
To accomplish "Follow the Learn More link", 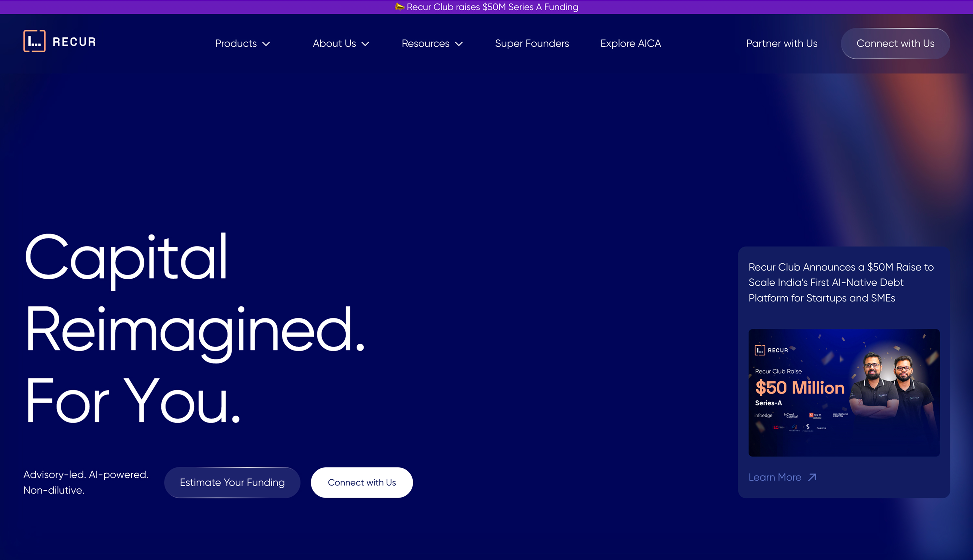I will pos(775,477).
